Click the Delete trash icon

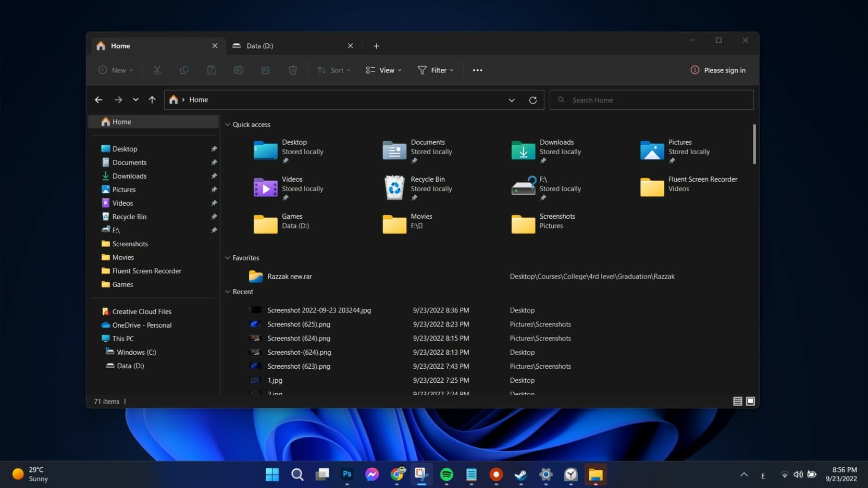(293, 70)
